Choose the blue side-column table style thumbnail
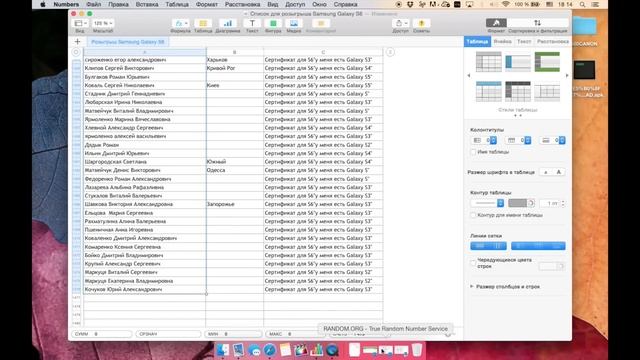 [518, 62]
